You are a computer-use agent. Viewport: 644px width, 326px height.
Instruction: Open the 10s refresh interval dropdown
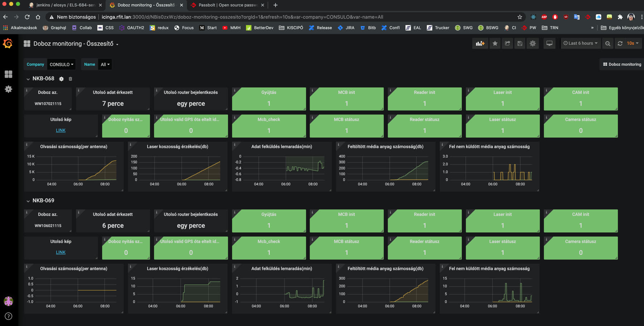[x=633, y=43]
